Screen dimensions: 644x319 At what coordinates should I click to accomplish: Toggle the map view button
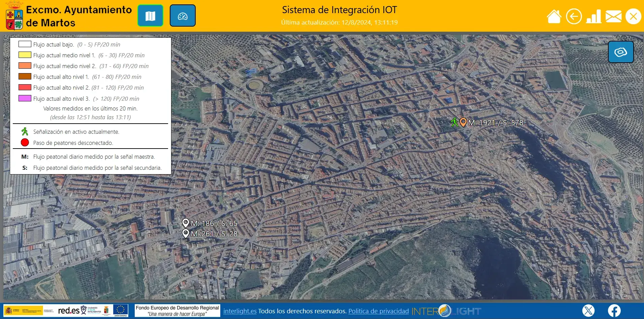point(150,15)
